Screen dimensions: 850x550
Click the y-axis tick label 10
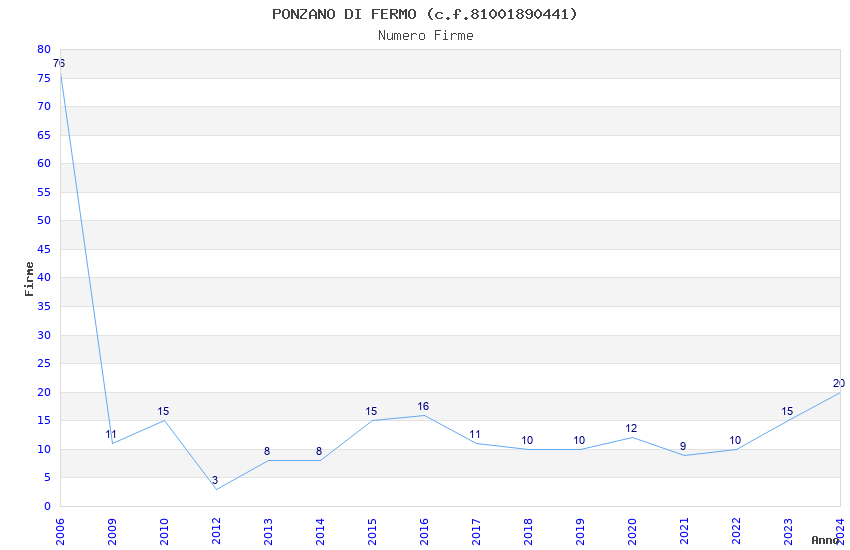[x=44, y=449]
